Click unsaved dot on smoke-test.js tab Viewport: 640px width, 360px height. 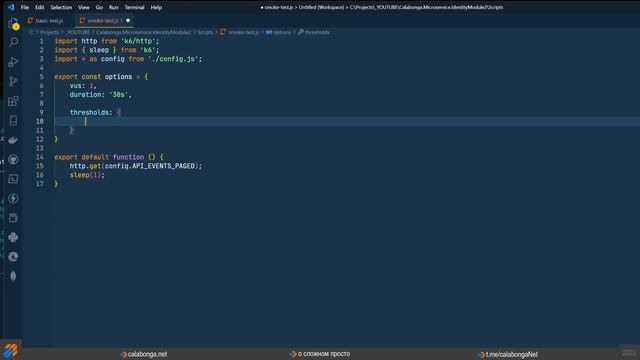click(128, 20)
